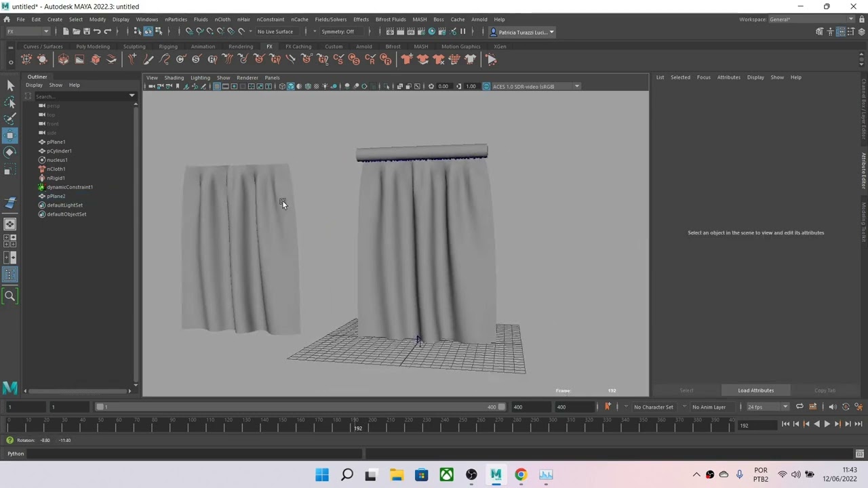Click the time slider marker at 192
This screenshot has width=868, height=488.
[357, 425]
